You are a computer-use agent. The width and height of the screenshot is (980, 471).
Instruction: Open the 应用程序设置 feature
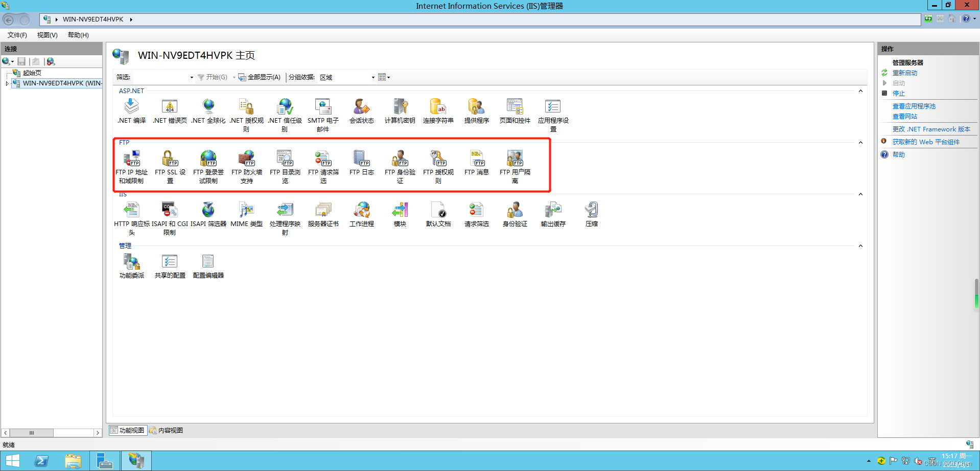point(553,115)
